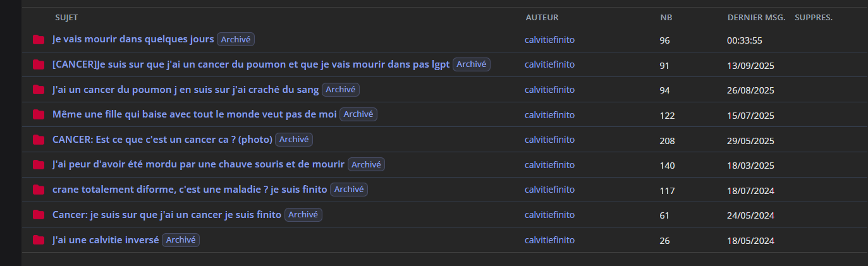Viewport: 868px width, 266px height.
Task: Click author calvitiefinito on the "calvitie inversé" row
Action: coord(549,240)
